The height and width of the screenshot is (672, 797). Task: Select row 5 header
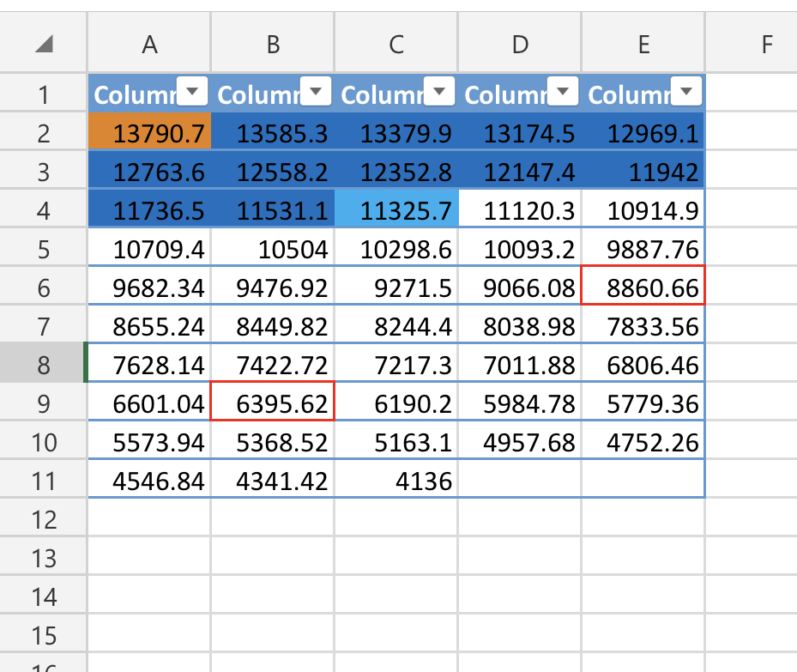(x=43, y=247)
